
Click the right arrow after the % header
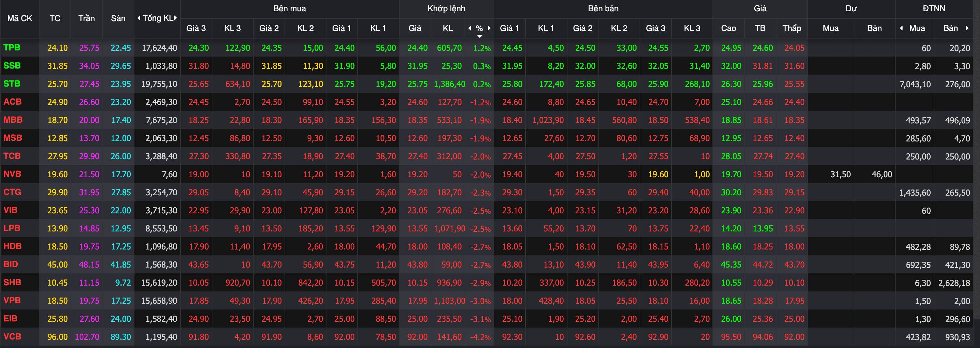coord(489,28)
